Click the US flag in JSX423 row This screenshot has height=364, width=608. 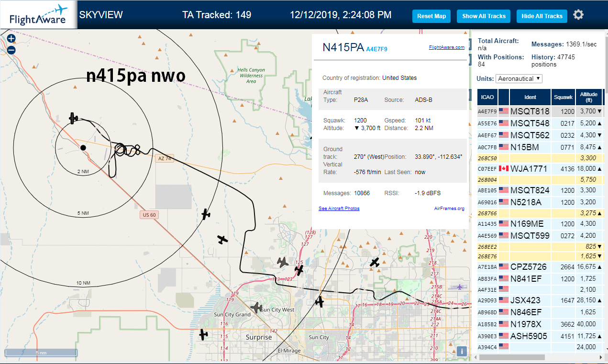pos(503,300)
